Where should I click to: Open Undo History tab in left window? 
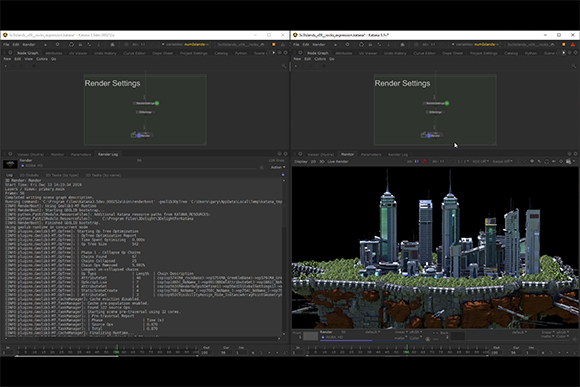[x=105, y=53]
